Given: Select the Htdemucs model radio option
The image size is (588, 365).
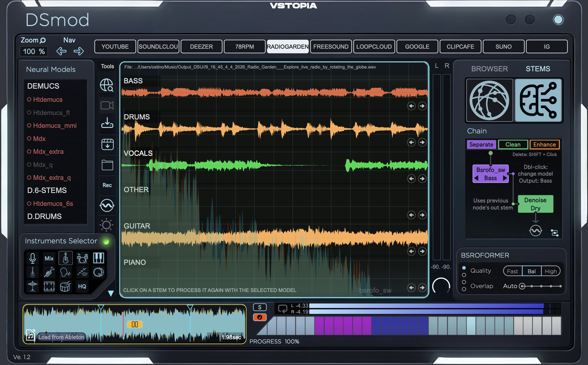Looking at the screenshot, I should [x=29, y=100].
